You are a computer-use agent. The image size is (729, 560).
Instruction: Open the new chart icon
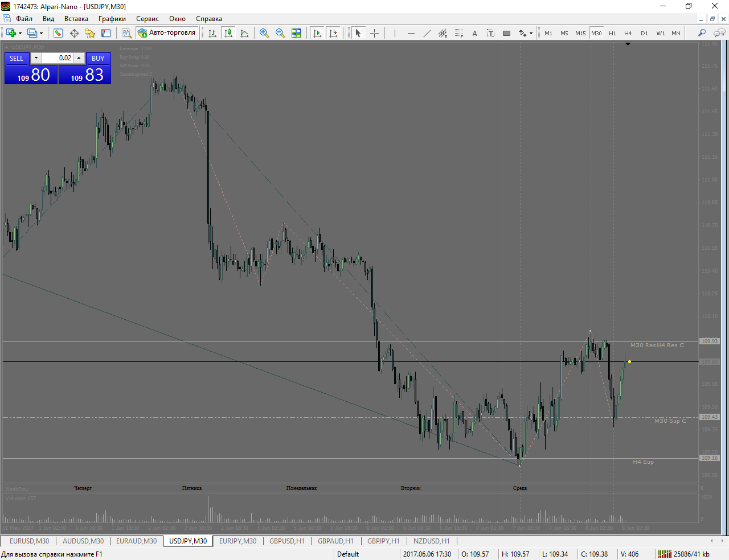click(11, 33)
